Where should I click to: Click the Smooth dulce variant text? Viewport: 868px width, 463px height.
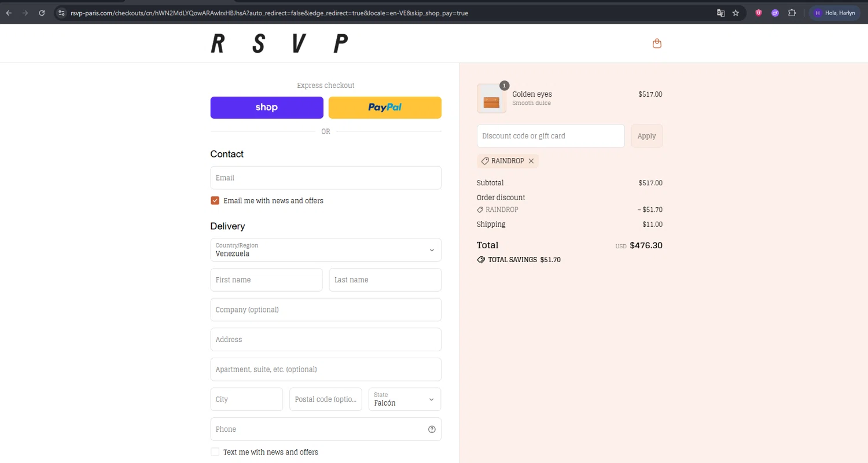coord(532,103)
